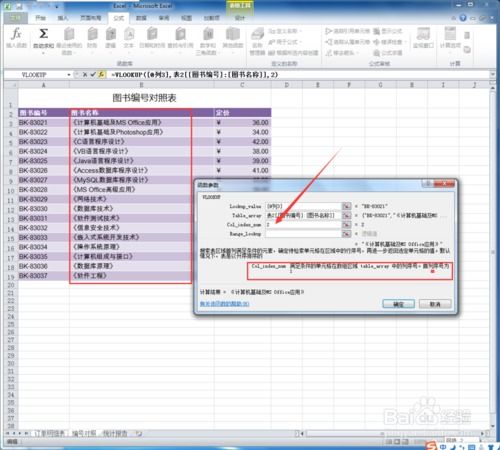Switch to the Data (数据) tab
500x450 pixels.
141,18
